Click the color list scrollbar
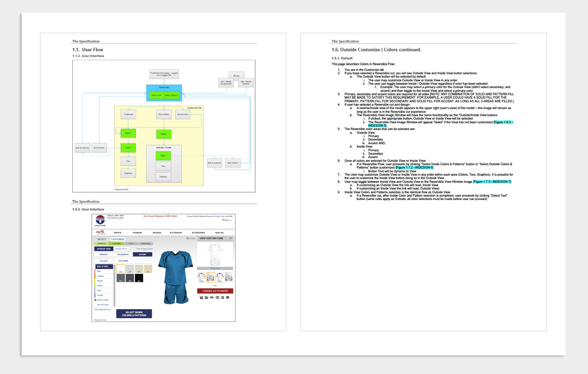This screenshot has width=588, height=374. (x=115, y=285)
